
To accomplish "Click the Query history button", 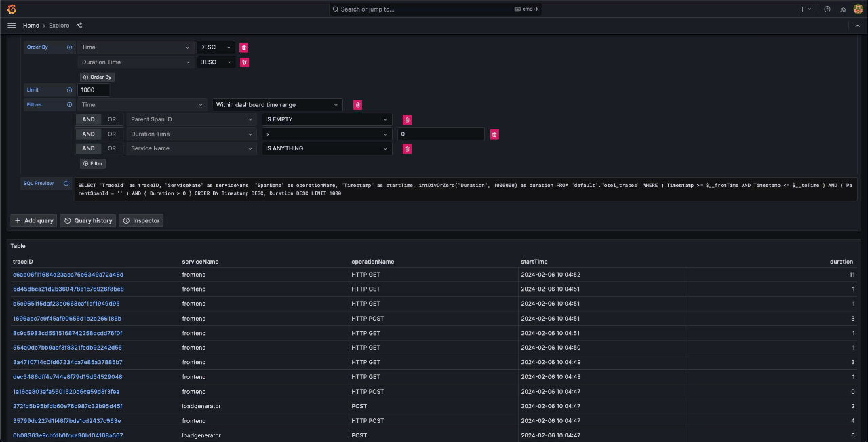I will point(88,220).
